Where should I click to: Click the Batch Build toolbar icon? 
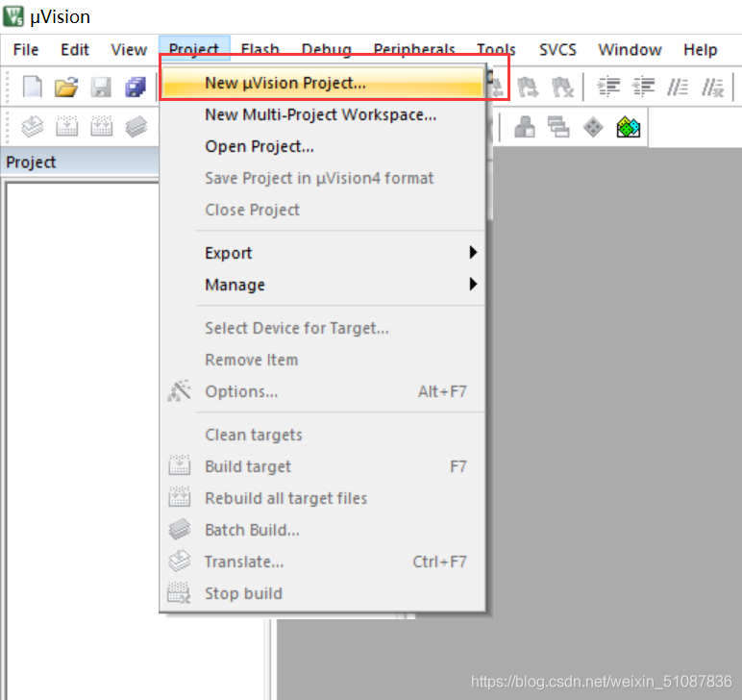click(x=136, y=126)
